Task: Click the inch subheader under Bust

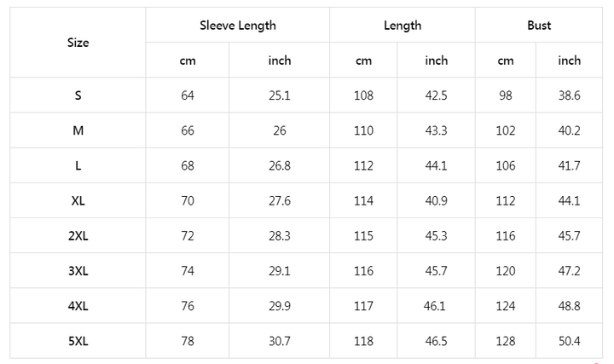Action: click(x=569, y=61)
